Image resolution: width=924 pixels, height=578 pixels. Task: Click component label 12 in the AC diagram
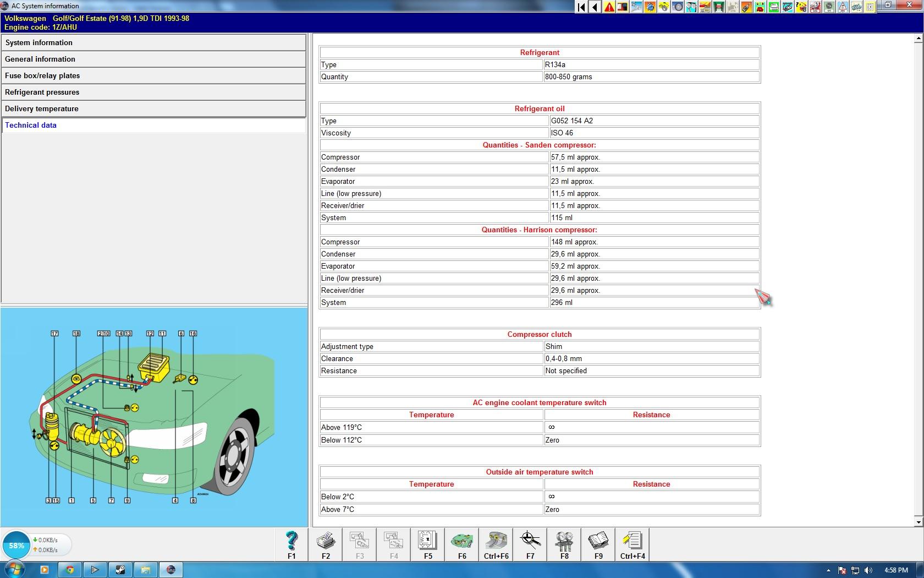[150, 334]
